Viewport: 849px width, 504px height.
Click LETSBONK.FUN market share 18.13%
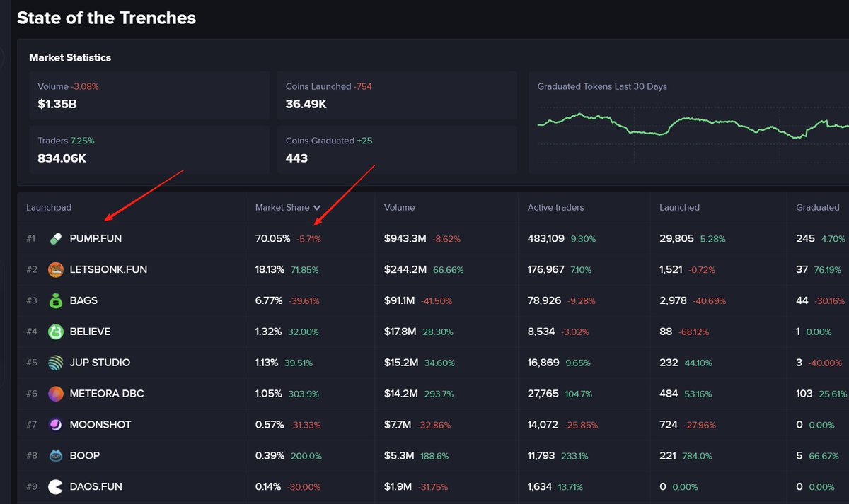tap(270, 270)
